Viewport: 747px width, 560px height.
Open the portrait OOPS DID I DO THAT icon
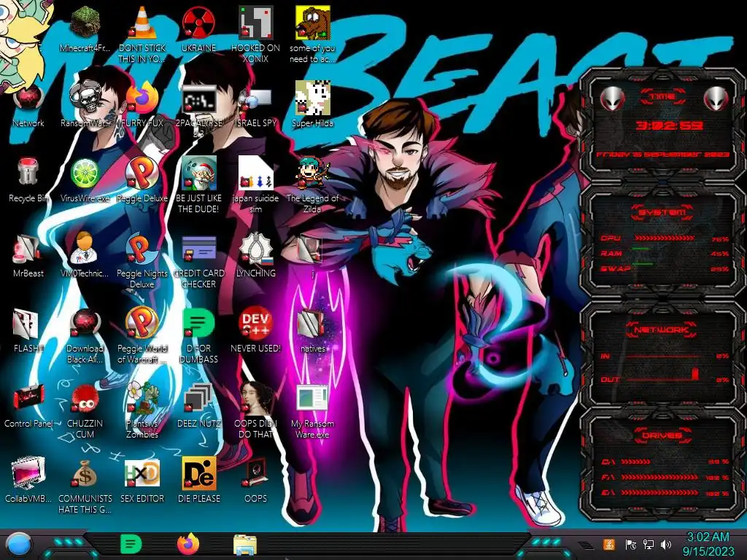[x=255, y=398]
